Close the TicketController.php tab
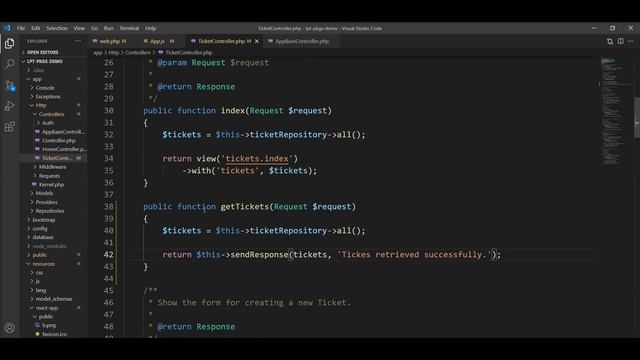 point(257,41)
